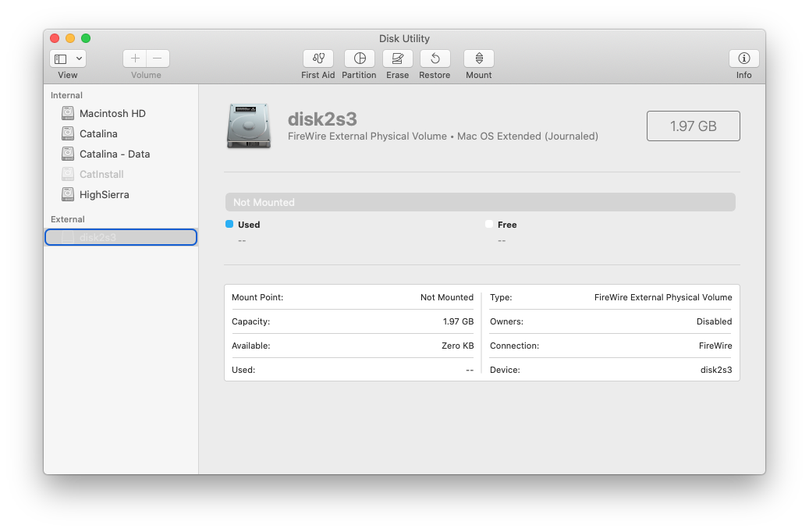Click the Erase toolbar icon
809x532 pixels.
pyautogui.click(x=397, y=59)
